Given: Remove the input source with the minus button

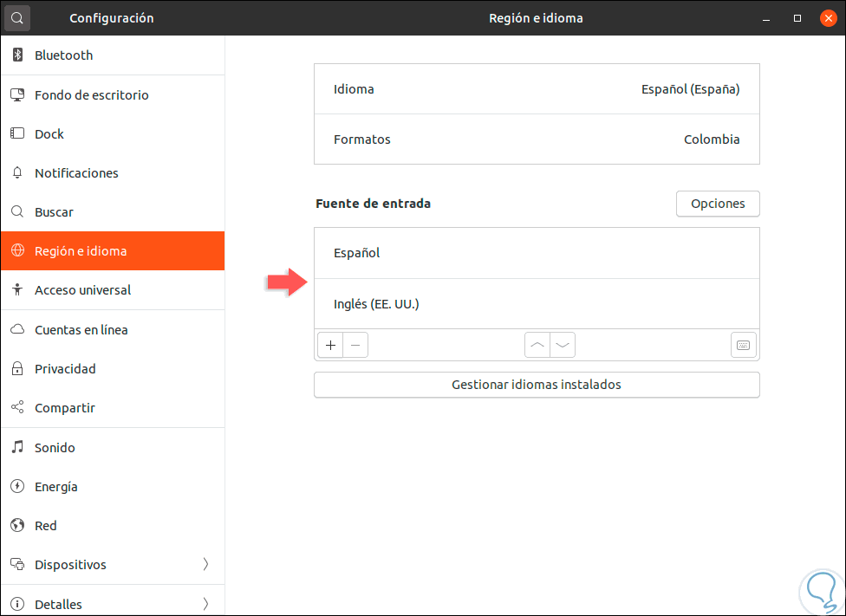Looking at the screenshot, I should (x=355, y=345).
